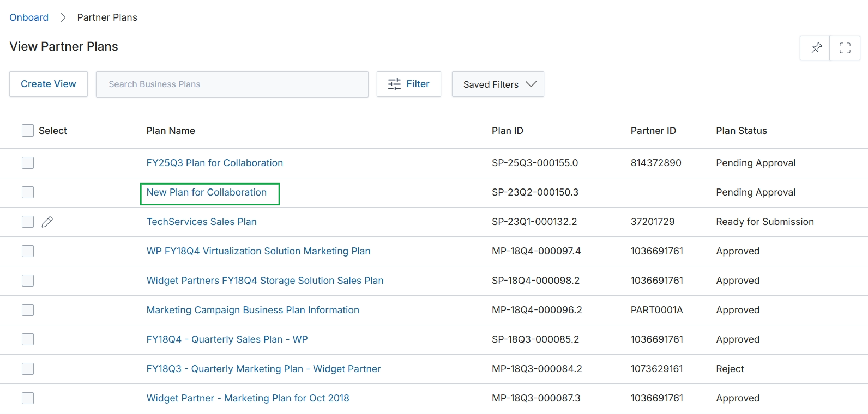Open New Plan for Collaboration link
The width and height of the screenshot is (868, 414).
(207, 192)
